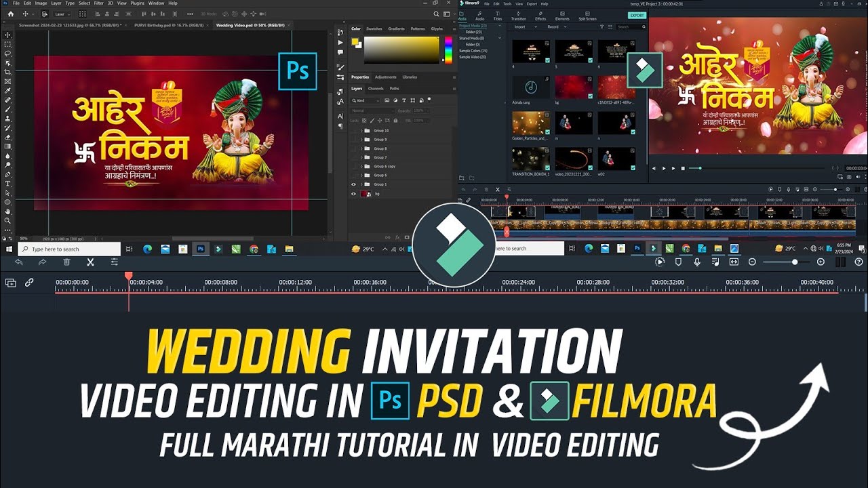Click the EXPORT button in Filmora
The width and height of the screenshot is (868, 488).
[637, 15]
